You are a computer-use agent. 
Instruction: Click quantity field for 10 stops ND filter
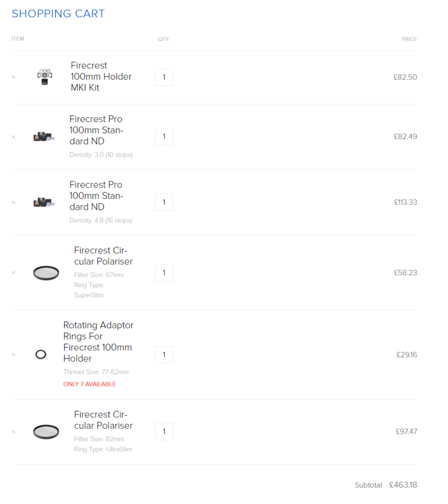point(164,137)
